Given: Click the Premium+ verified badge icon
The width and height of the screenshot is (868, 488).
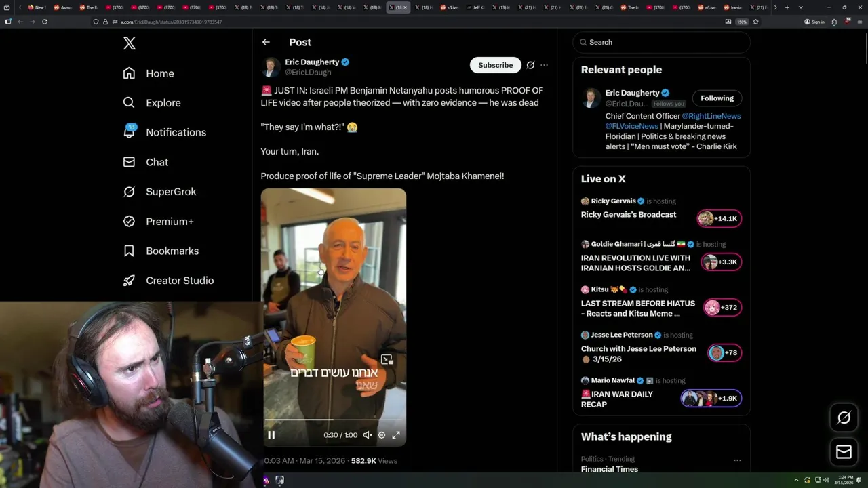Looking at the screenshot, I should pyautogui.click(x=129, y=222).
